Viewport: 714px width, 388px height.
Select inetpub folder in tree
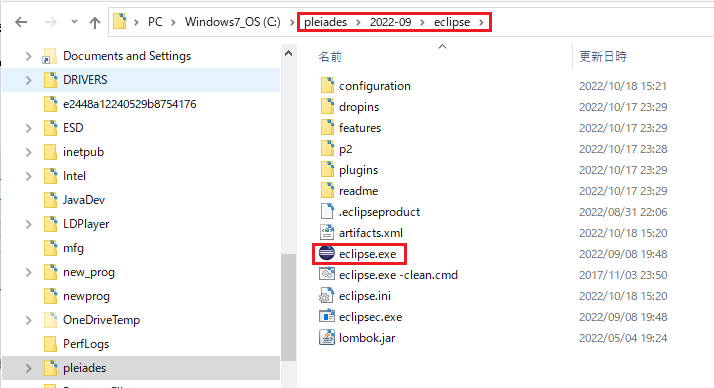point(83,152)
